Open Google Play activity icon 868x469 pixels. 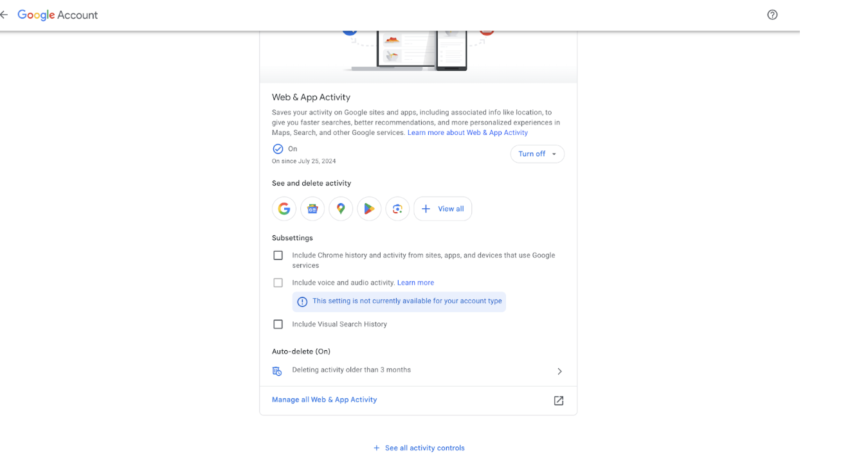click(x=369, y=209)
